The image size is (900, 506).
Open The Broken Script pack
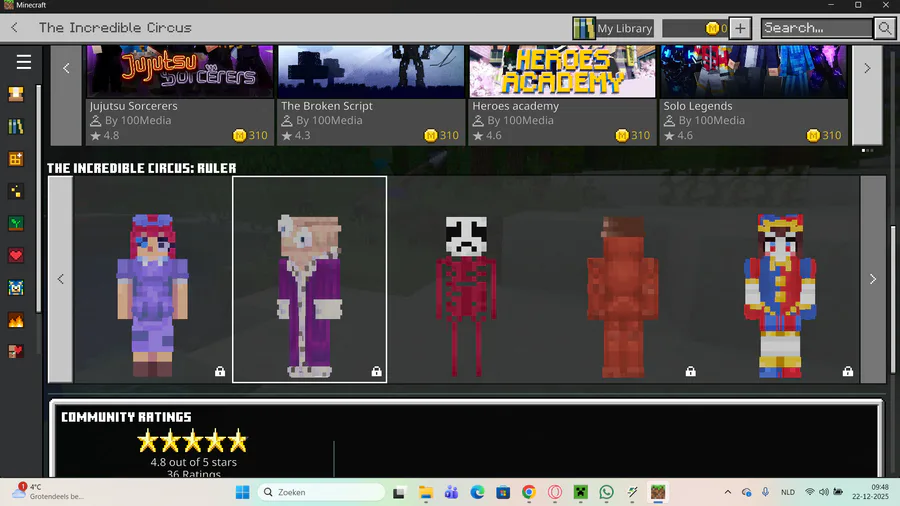pyautogui.click(x=371, y=95)
